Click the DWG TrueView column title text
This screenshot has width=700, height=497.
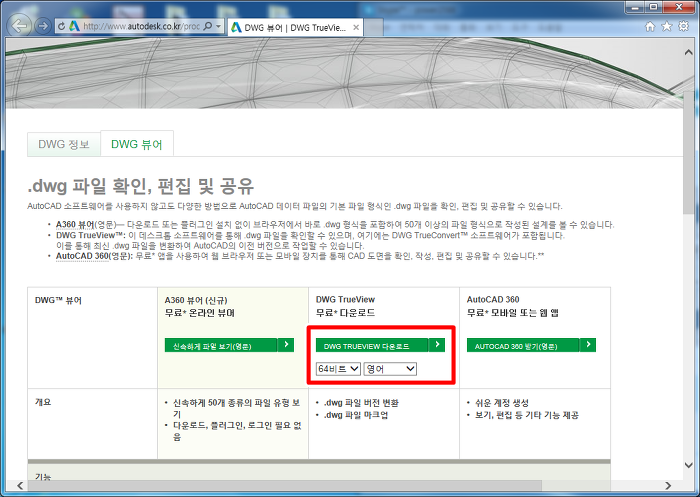coord(345,300)
